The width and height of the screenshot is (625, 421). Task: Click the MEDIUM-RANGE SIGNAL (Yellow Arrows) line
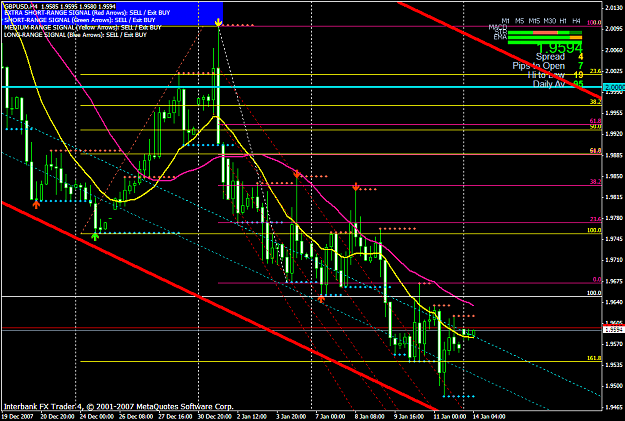(x=83, y=28)
